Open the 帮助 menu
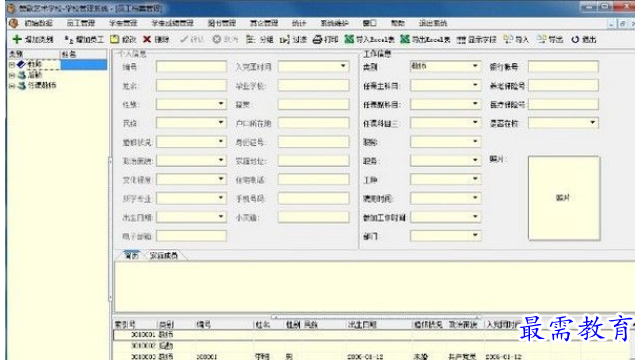 397,23
